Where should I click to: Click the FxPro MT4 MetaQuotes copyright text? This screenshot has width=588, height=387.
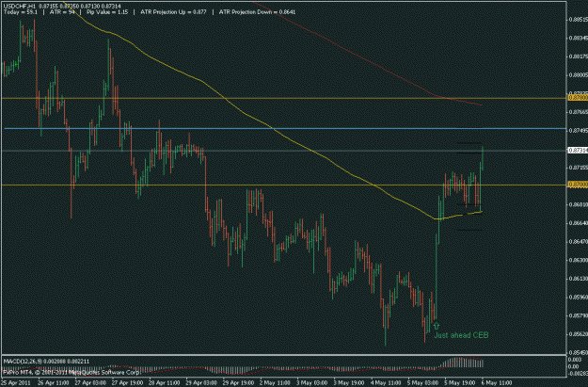point(72,372)
